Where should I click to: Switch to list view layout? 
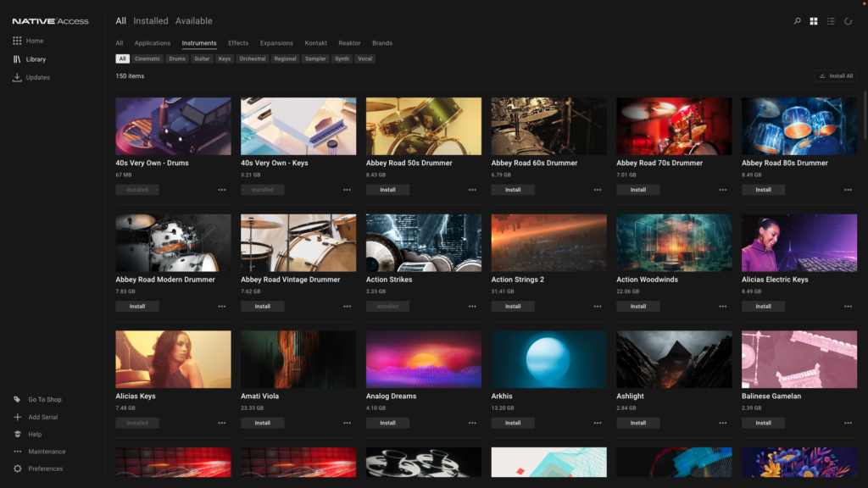pyautogui.click(x=831, y=21)
